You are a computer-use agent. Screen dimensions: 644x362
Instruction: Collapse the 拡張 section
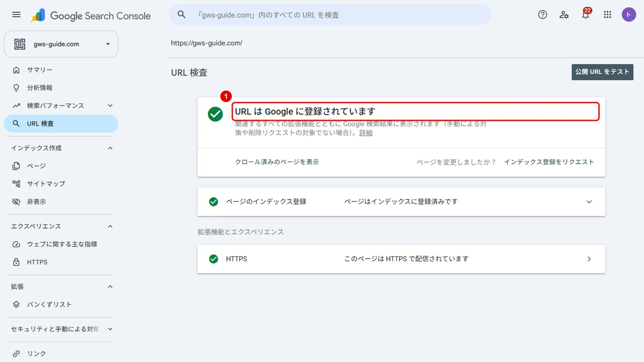click(x=110, y=287)
